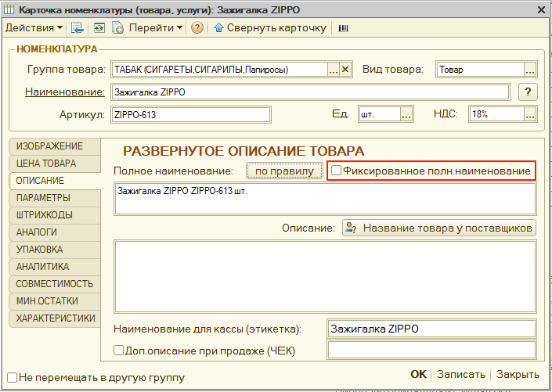Click the Группа товара text field
The width and height of the screenshot is (552, 392).
(x=220, y=70)
